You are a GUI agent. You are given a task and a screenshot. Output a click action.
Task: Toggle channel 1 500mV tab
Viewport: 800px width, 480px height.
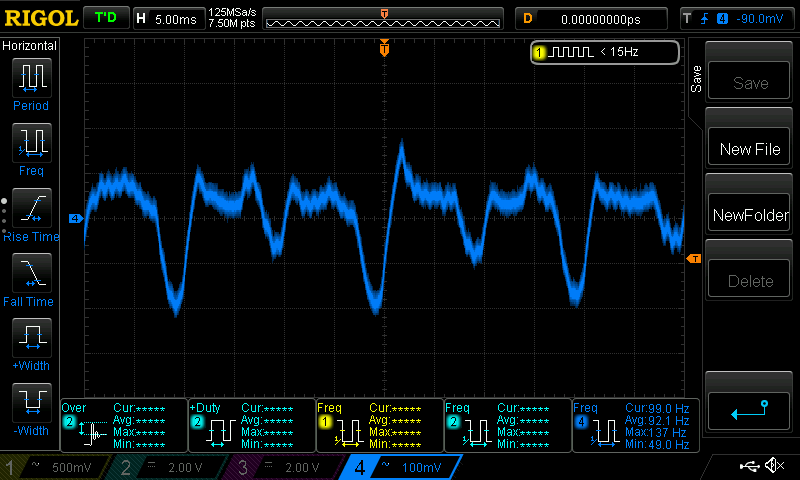click(x=54, y=467)
